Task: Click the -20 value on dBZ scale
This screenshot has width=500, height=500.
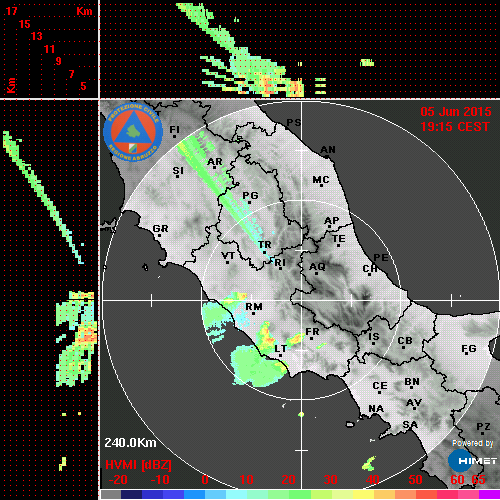Action: [118, 480]
